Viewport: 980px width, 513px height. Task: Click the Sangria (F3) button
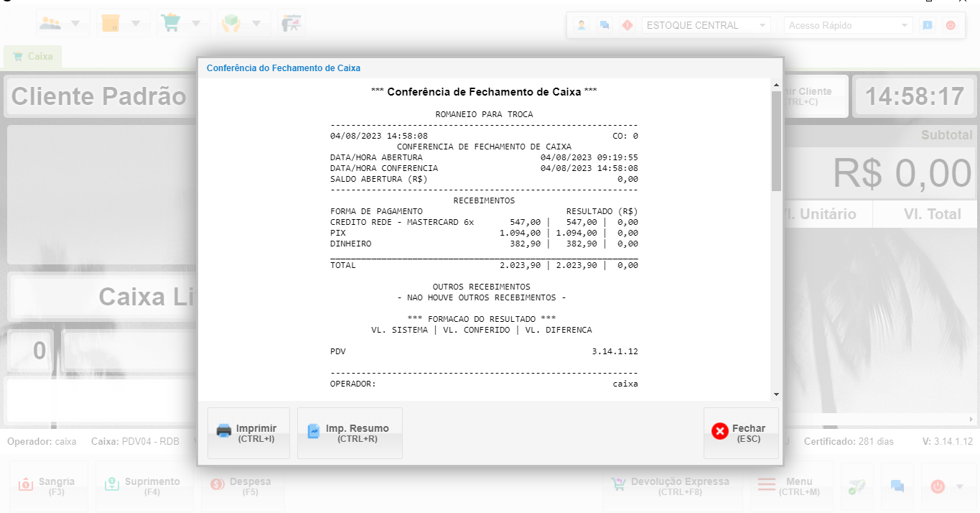click(x=47, y=486)
